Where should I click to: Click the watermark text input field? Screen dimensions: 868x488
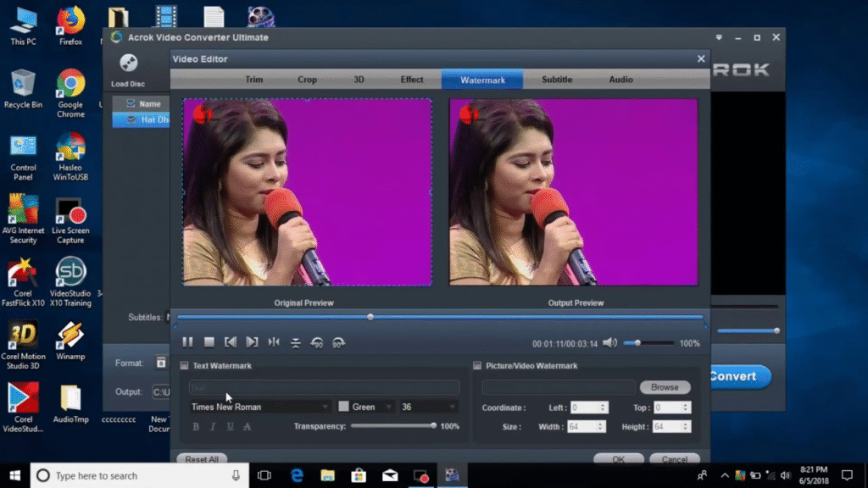click(324, 387)
